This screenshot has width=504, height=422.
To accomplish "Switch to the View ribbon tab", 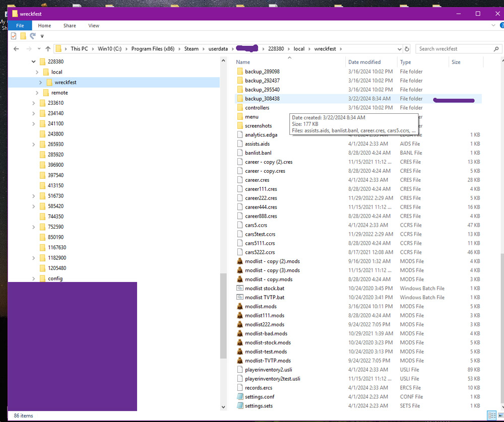I will 94,26.
